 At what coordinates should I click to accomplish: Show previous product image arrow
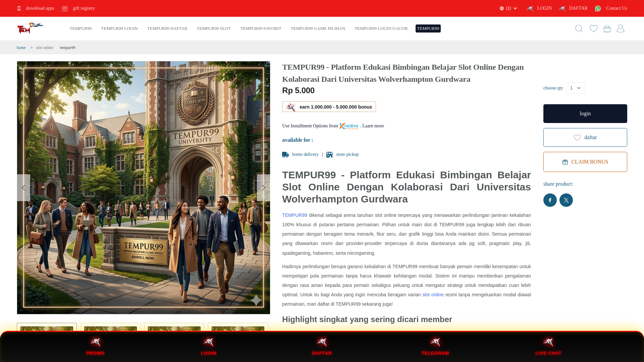coord(23,188)
